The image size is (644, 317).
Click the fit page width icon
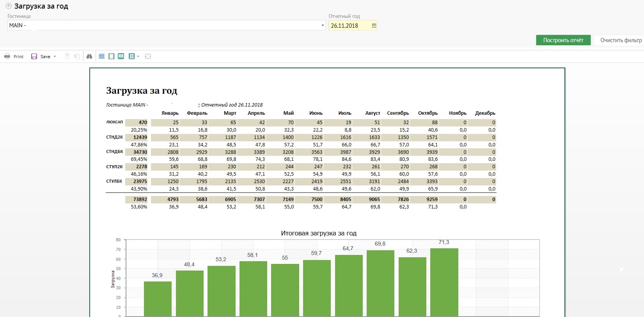point(148,57)
